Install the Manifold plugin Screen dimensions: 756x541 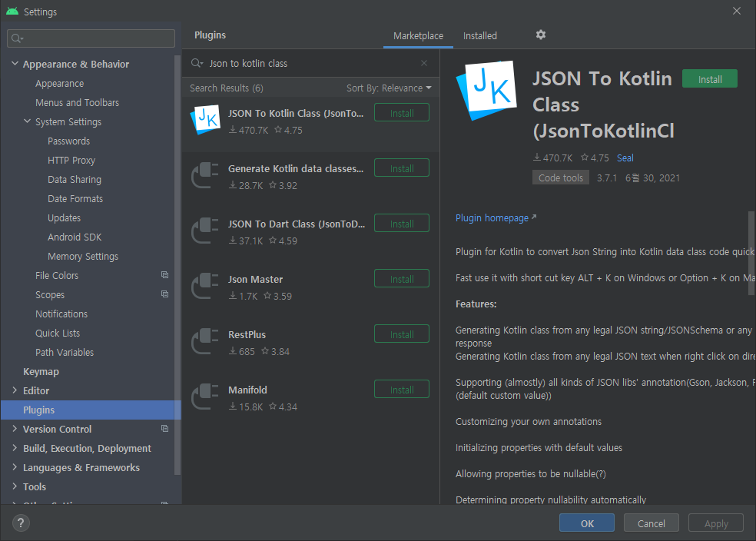402,390
